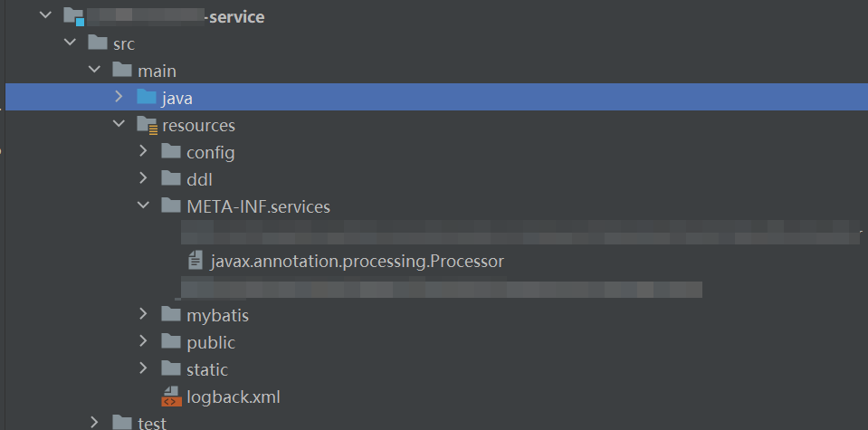Expand the public folder

tap(143, 342)
